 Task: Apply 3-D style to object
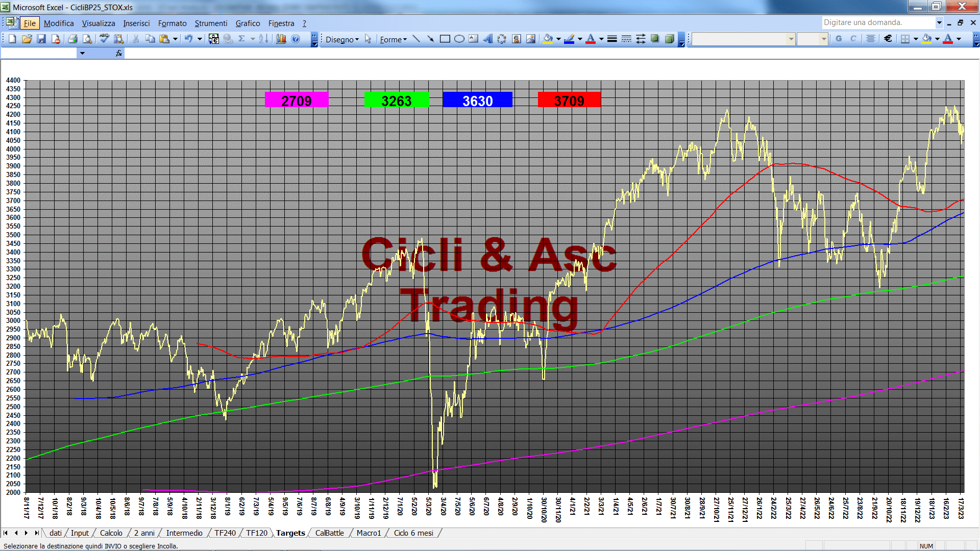coord(670,39)
